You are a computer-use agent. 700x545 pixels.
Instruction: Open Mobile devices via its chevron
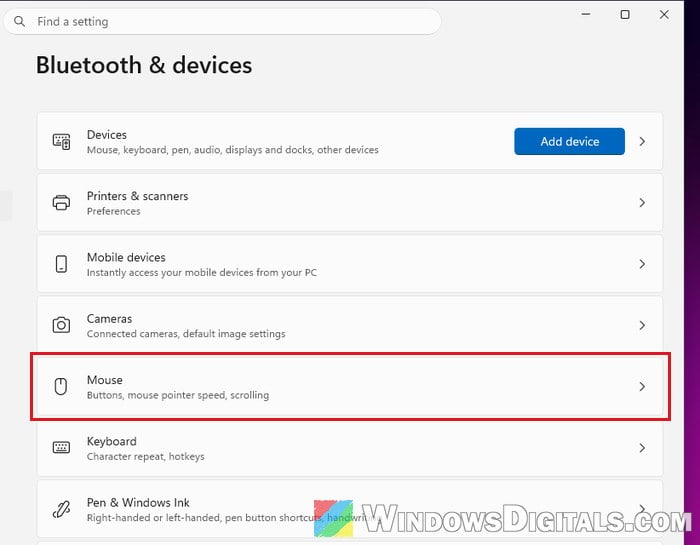point(642,264)
